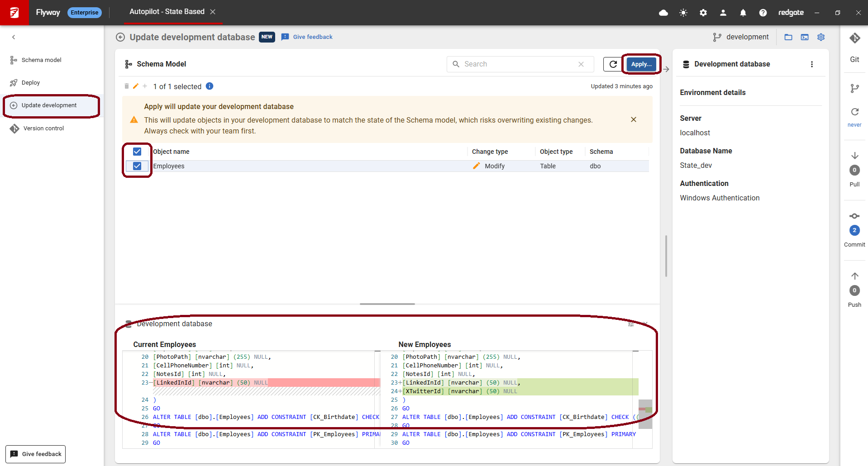
Task: Open the terminal console icon
Action: [805, 37]
